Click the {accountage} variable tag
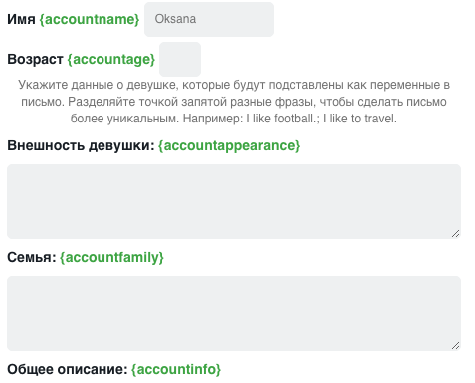475x383 pixels. (x=111, y=60)
